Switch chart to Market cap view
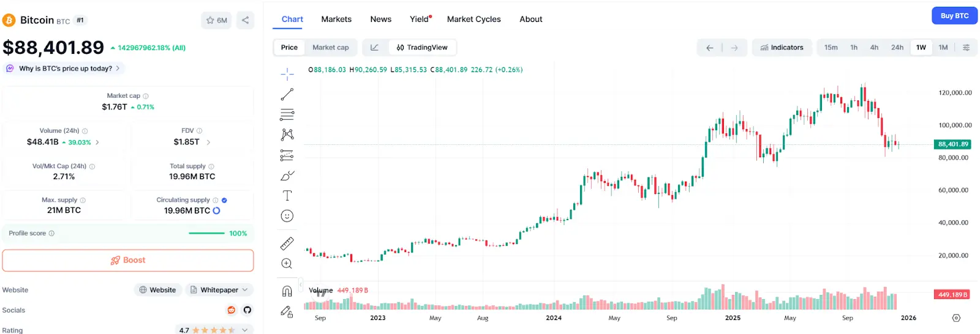 330,48
